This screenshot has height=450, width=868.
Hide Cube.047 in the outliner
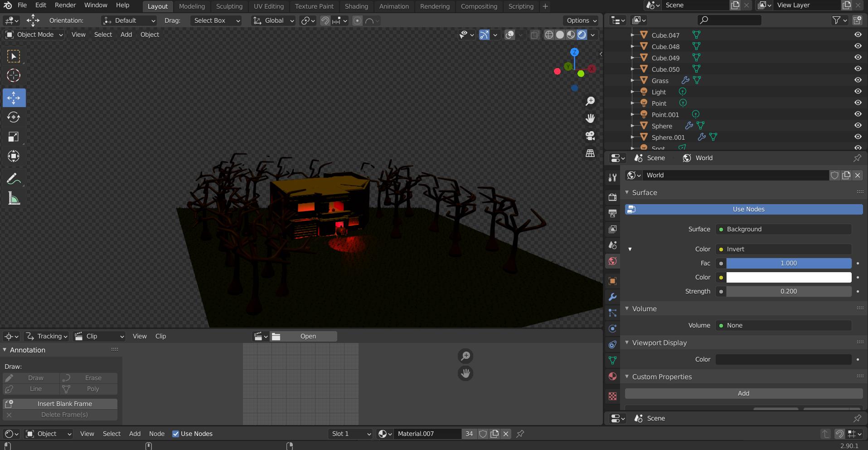point(858,34)
